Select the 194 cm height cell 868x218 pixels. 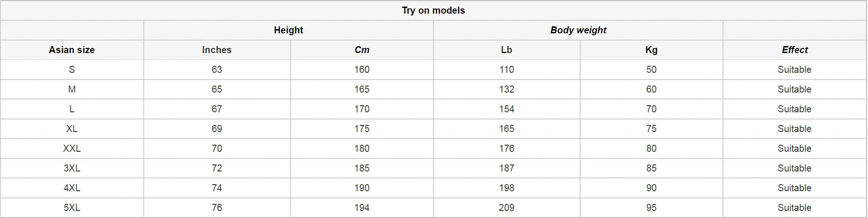(362, 208)
